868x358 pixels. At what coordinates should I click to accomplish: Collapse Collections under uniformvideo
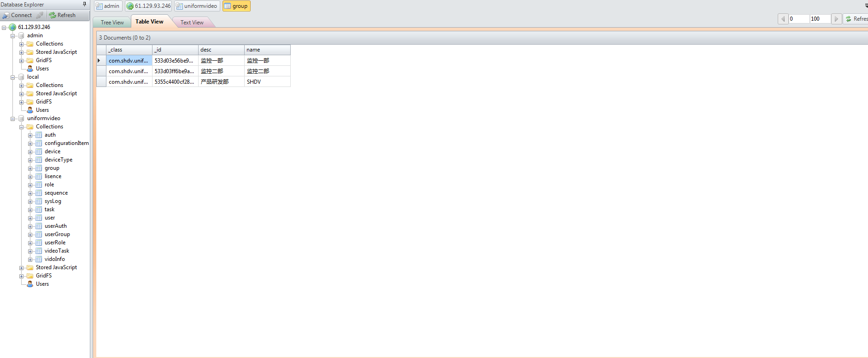pyautogui.click(x=21, y=127)
